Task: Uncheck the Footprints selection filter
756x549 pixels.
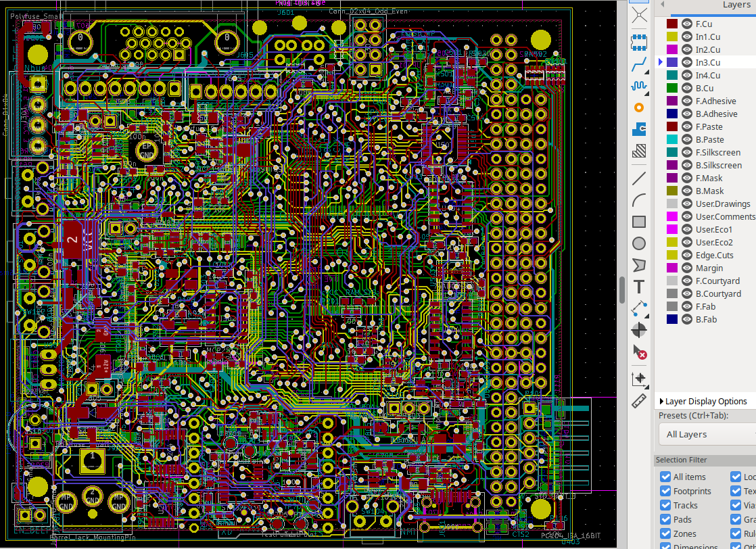Action: (x=665, y=492)
